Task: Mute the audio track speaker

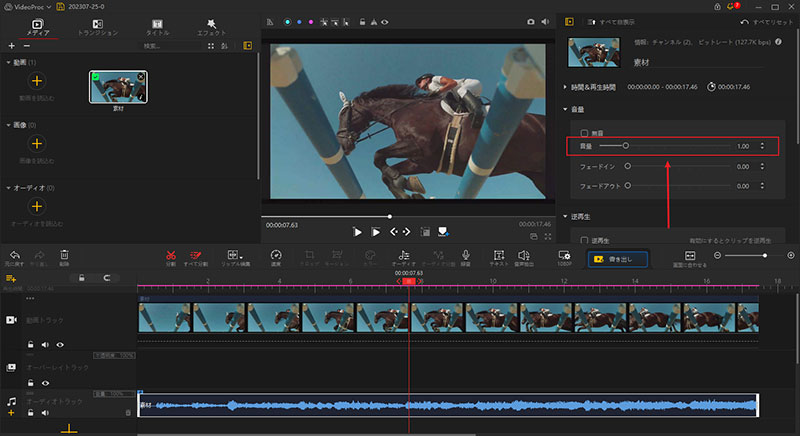Action: [45, 413]
